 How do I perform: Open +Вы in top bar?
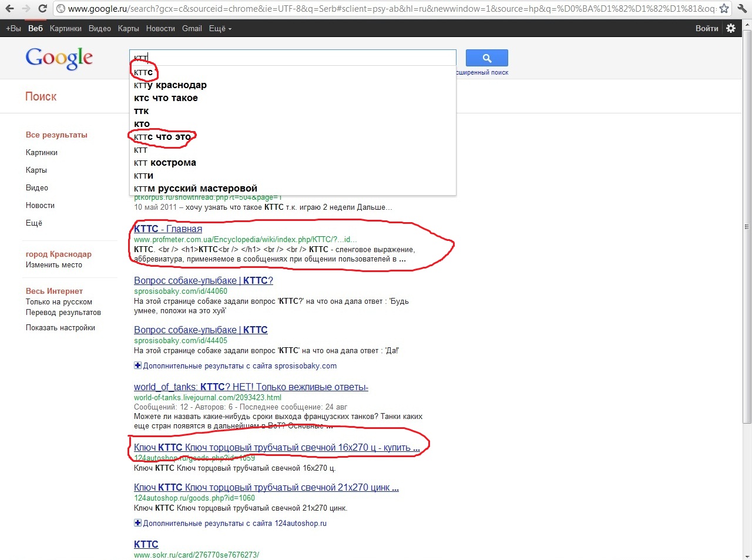13,28
